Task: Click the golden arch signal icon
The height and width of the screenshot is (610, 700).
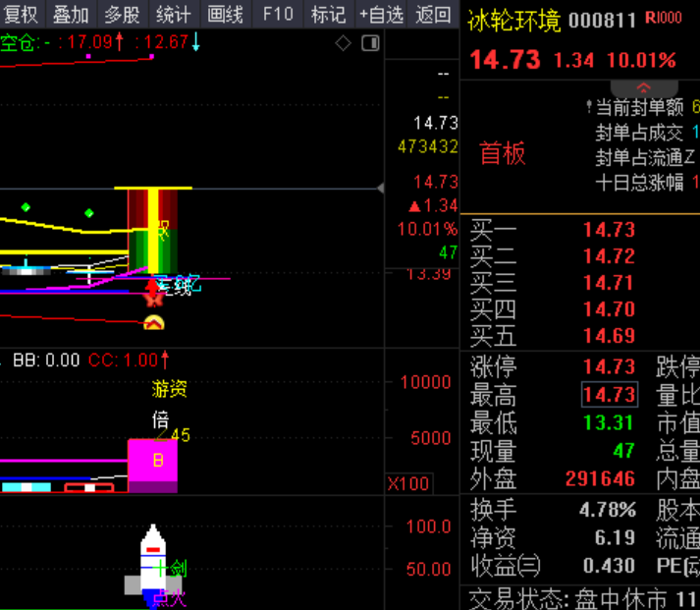Action: (154, 322)
